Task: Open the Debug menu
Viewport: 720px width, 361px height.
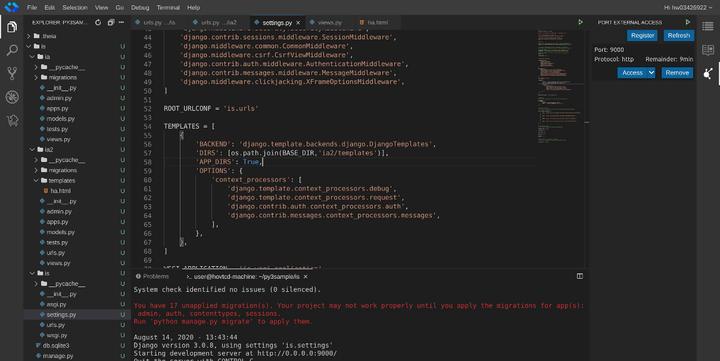Action: (x=140, y=7)
